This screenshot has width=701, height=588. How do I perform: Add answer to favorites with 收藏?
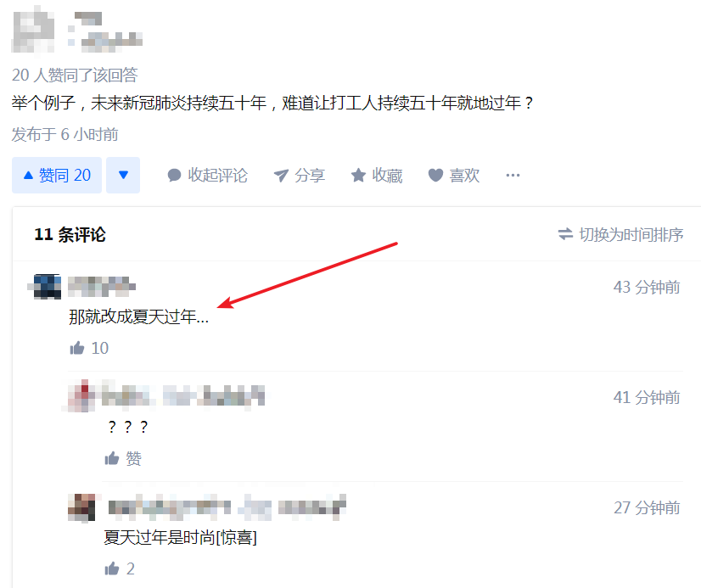tap(377, 175)
